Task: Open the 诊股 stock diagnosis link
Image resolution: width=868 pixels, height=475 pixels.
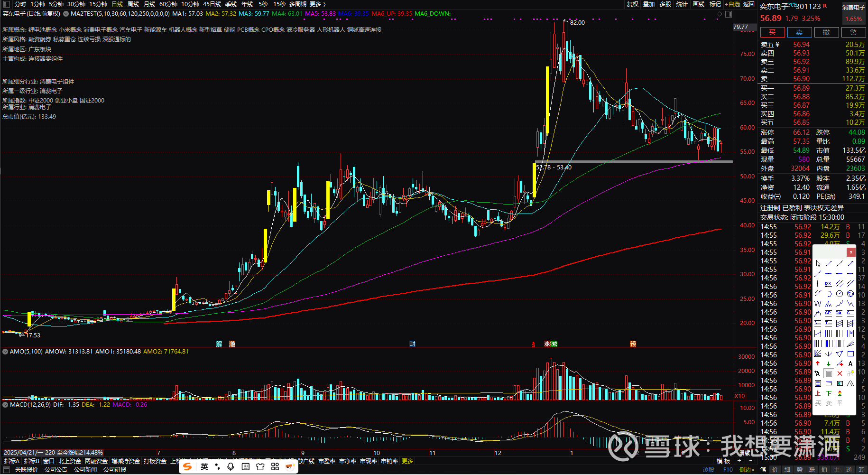Action: [x=708, y=470]
